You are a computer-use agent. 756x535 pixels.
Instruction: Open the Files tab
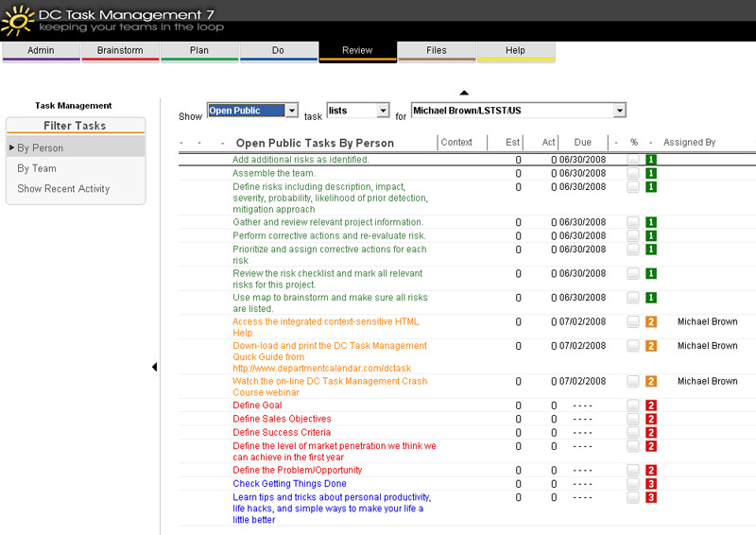(x=437, y=51)
